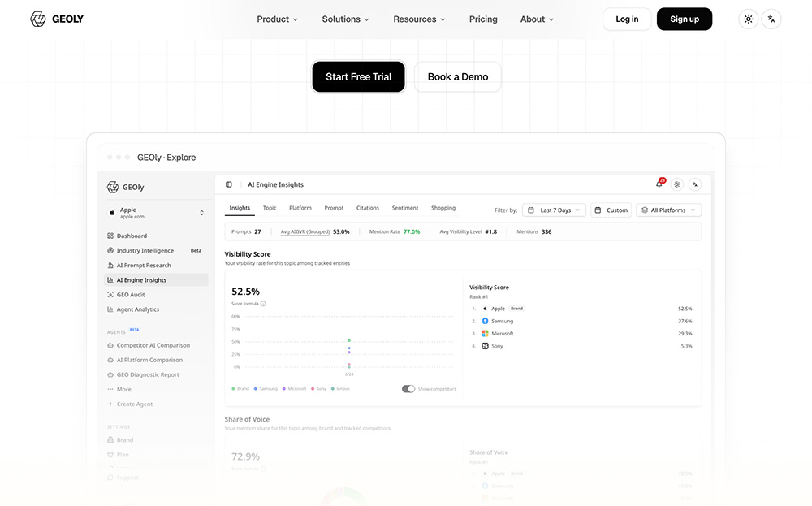The image size is (812, 506).
Task: Open language translate icon in header
Action: [x=771, y=19]
